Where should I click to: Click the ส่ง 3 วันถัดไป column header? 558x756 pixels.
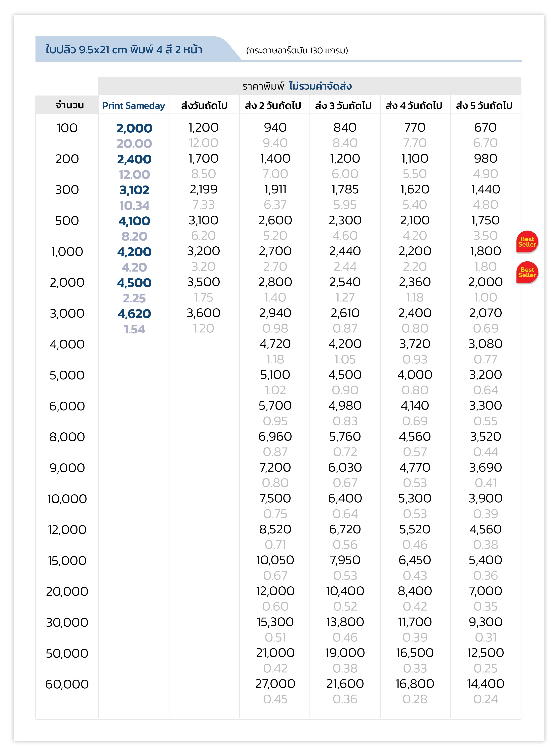[x=343, y=105]
